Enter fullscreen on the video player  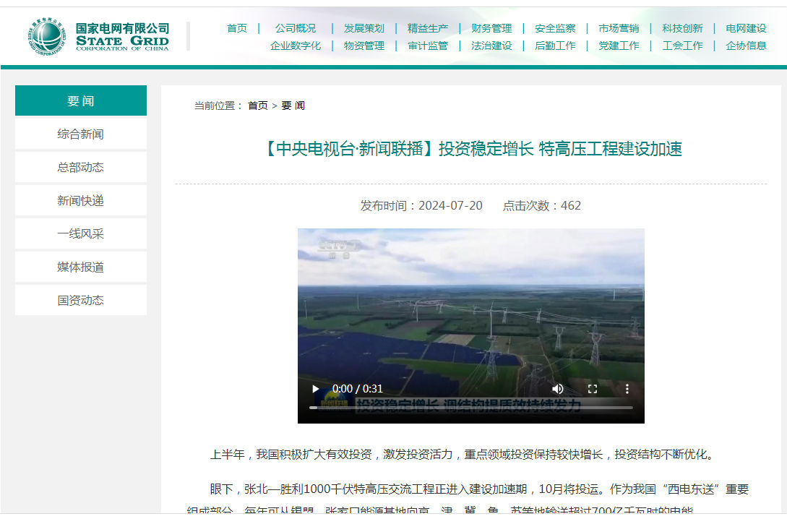coord(593,389)
